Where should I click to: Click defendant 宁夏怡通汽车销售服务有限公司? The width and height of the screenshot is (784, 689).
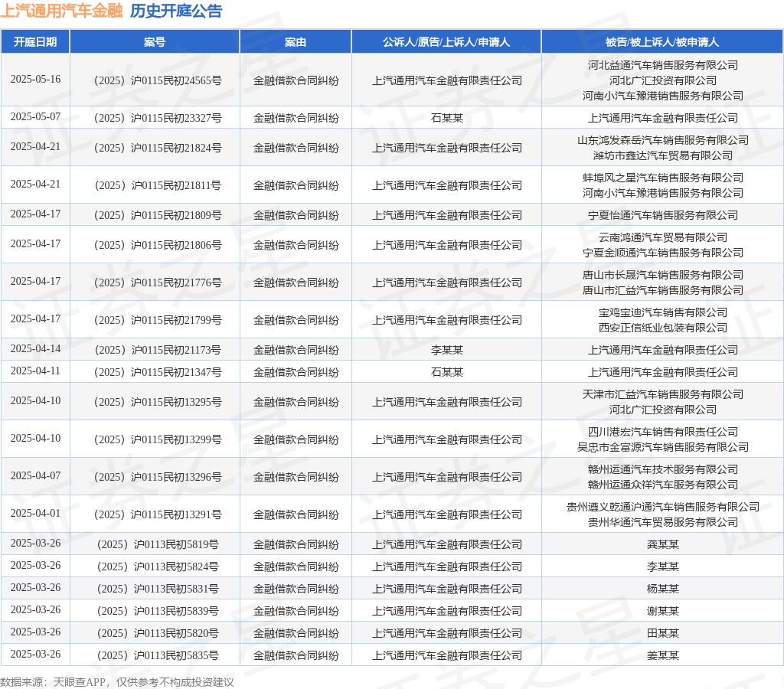tap(663, 215)
